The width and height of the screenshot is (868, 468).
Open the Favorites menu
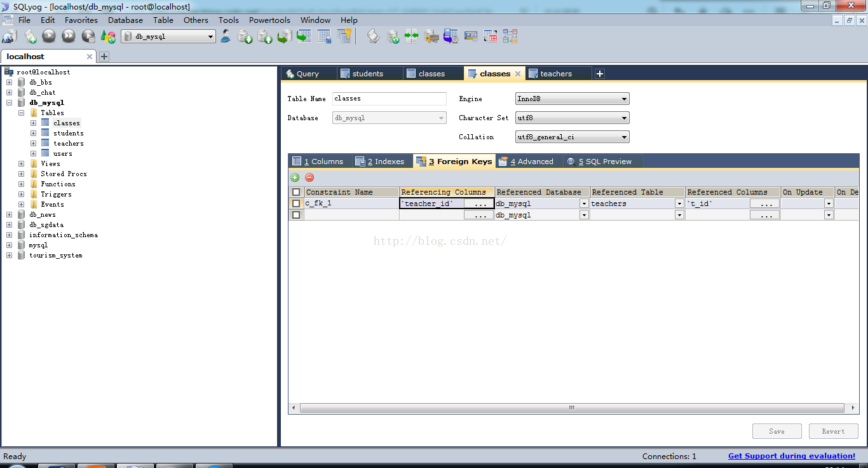[x=81, y=20]
